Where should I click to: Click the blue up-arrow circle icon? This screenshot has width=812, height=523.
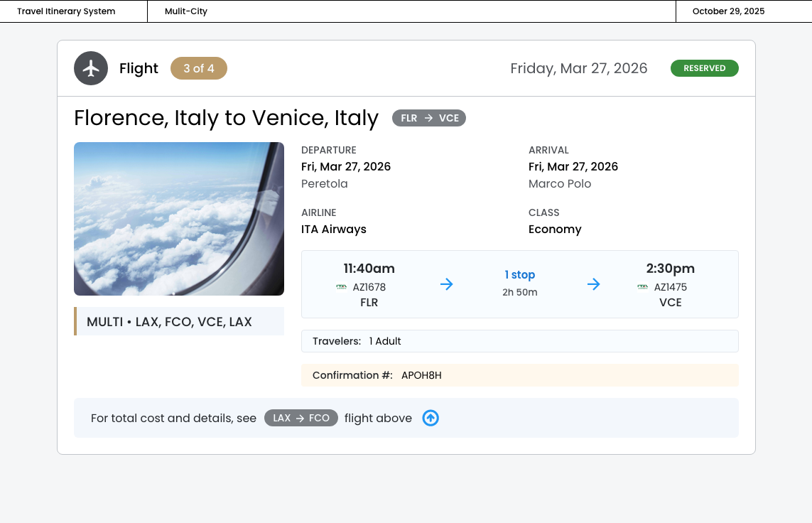(431, 418)
